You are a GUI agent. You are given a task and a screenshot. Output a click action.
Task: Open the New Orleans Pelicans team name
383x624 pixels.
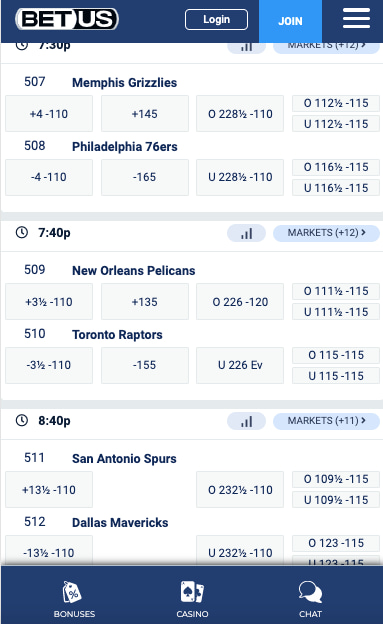[134, 271]
